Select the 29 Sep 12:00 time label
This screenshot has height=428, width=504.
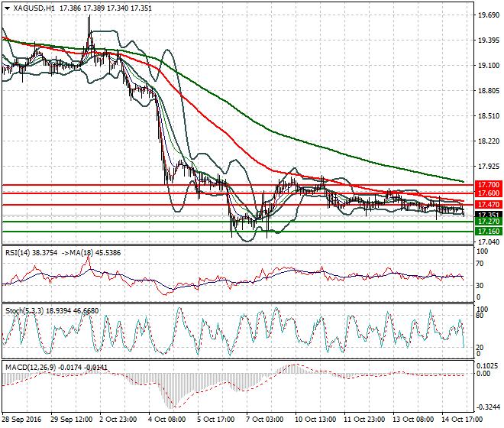coord(71,420)
